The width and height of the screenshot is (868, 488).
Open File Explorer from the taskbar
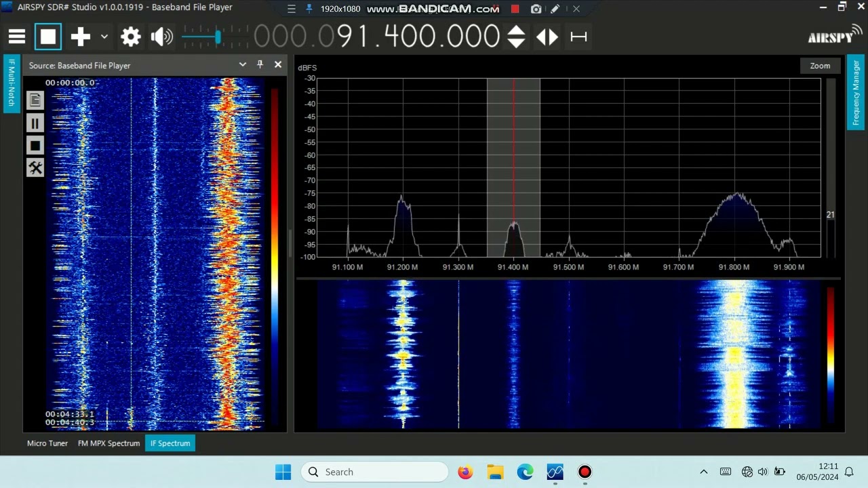[495, 472]
